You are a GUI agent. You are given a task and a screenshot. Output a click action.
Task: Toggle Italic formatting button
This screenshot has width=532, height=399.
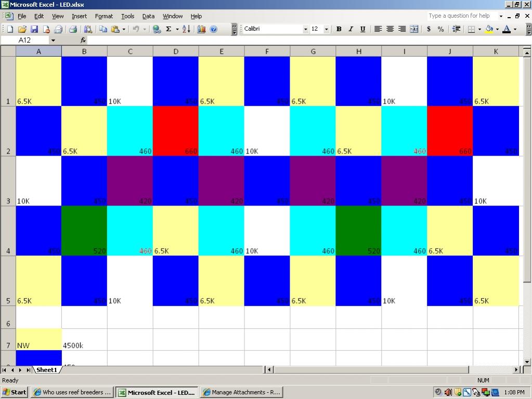(x=351, y=29)
